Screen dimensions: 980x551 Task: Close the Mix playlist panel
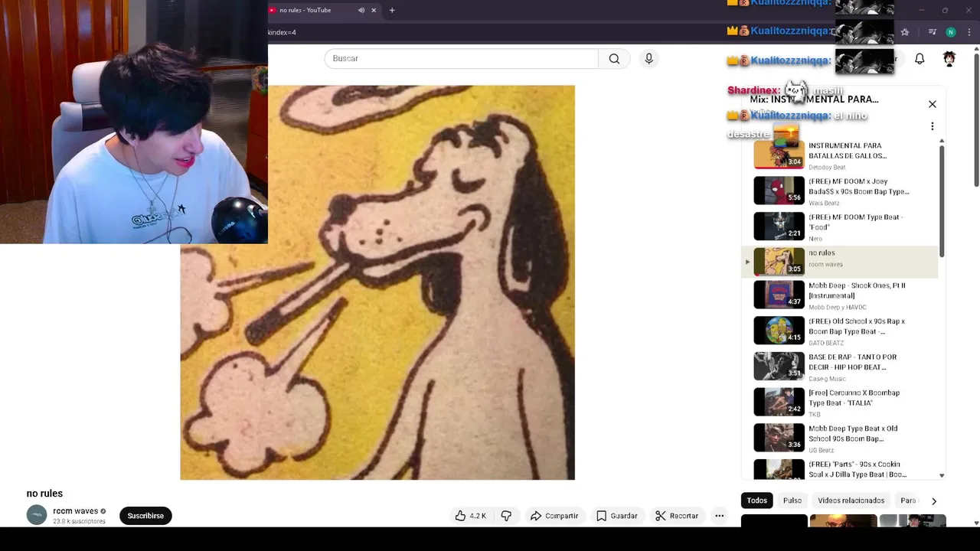click(x=933, y=104)
